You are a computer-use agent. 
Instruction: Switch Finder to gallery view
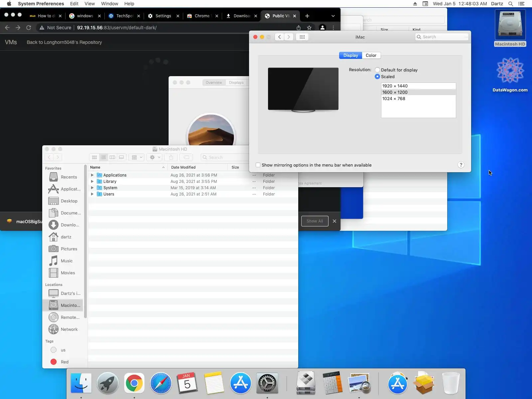point(121,157)
